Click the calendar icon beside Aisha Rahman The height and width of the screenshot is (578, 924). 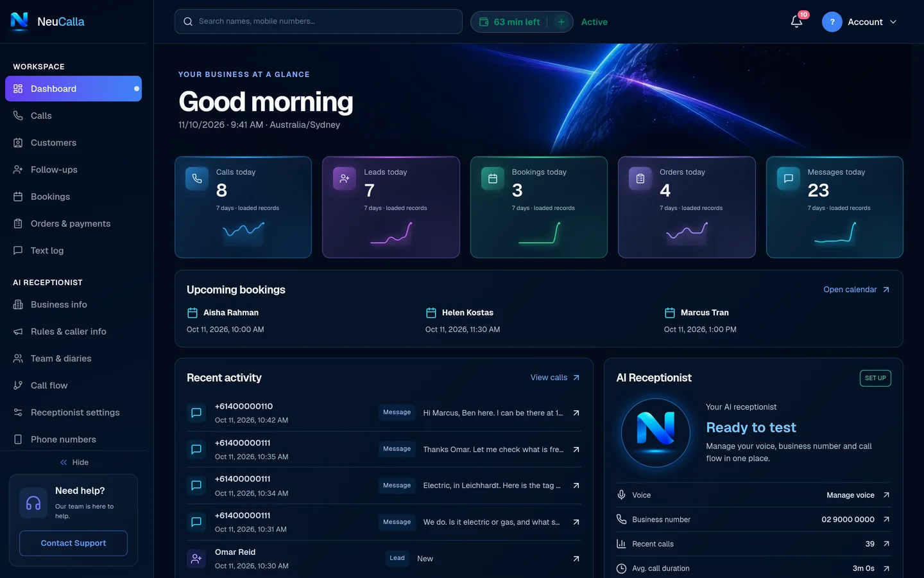tap(192, 313)
